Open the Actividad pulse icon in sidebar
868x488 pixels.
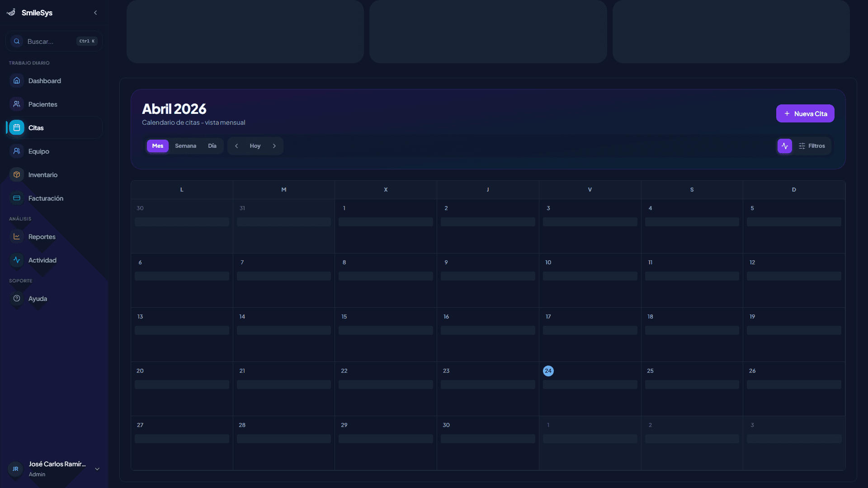click(17, 260)
